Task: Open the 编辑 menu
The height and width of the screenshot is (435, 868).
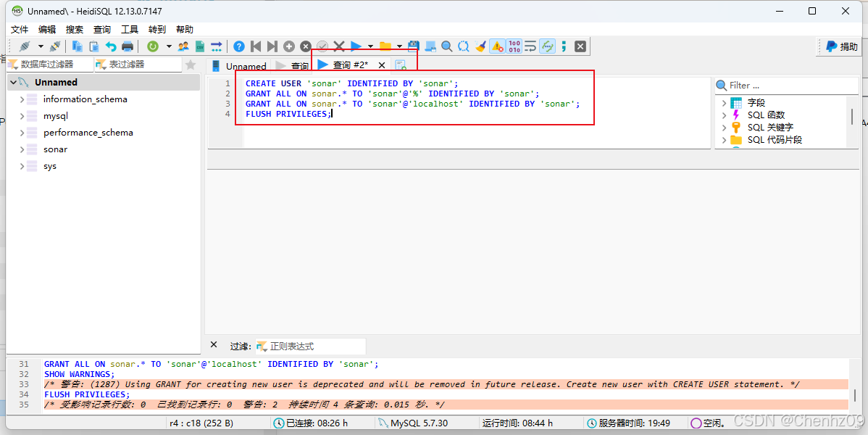Action: pyautogui.click(x=47, y=30)
